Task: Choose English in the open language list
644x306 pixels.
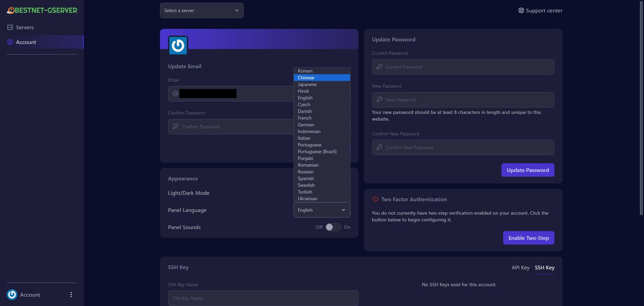Action: [322, 98]
